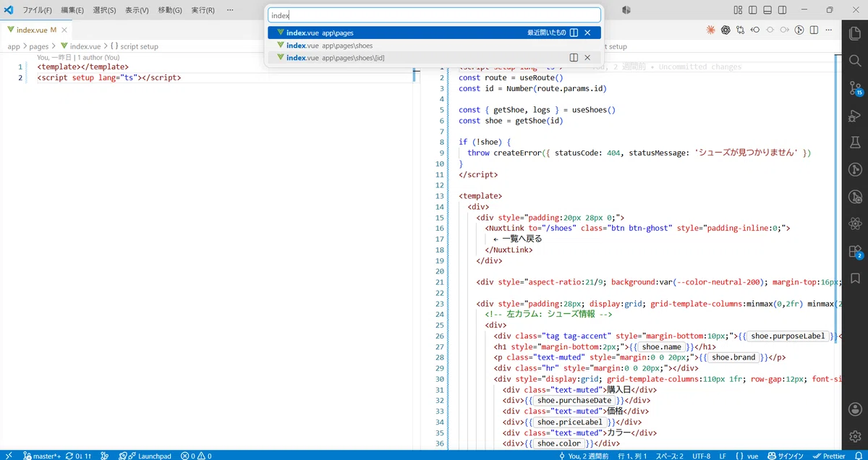Open the React atom extension view

click(855, 224)
